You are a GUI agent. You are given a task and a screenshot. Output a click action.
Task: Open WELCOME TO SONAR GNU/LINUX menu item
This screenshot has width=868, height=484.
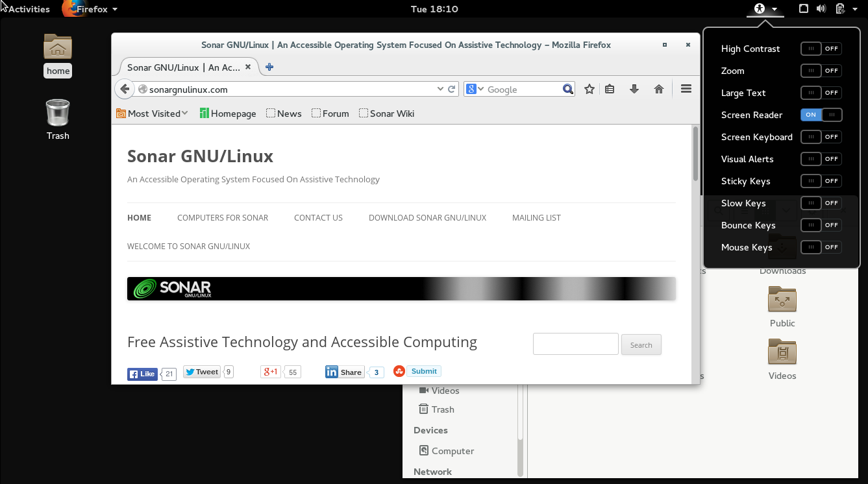188,247
